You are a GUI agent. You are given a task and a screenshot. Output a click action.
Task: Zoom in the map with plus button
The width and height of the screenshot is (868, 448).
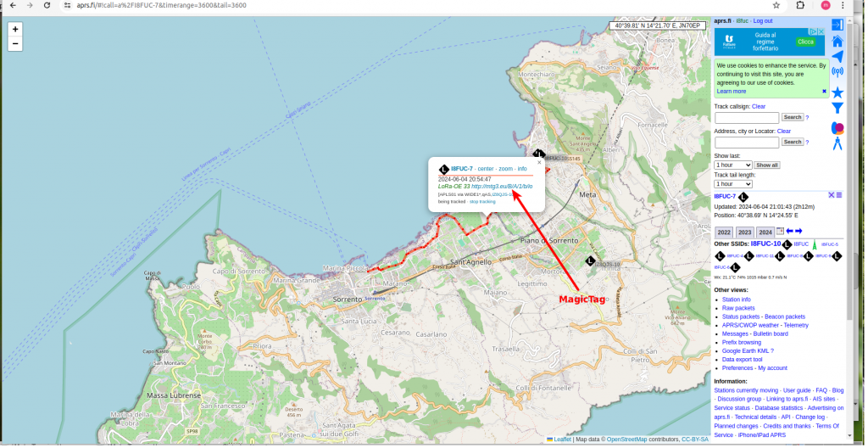(15, 30)
